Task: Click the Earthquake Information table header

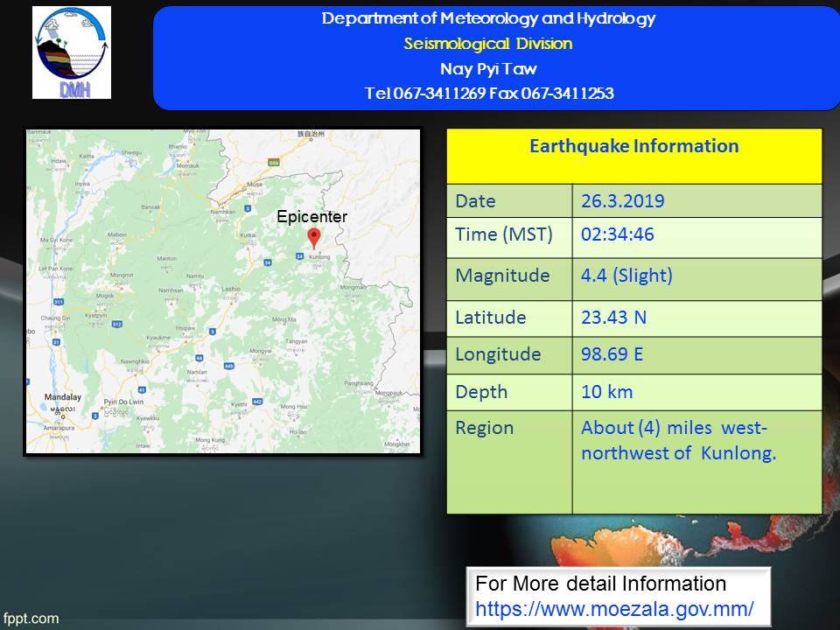Action: tap(633, 147)
